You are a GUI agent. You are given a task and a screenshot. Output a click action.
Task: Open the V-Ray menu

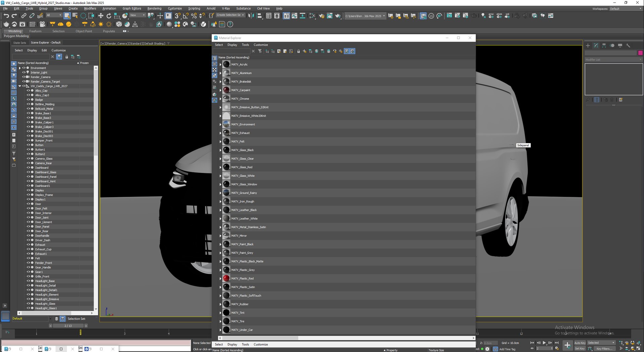226,8
